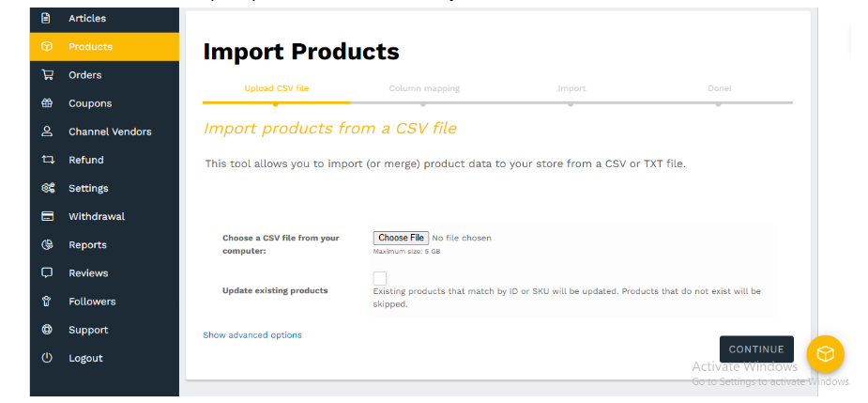Select the Upload CSV file step
Screen dimensions: 868x403
pos(276,88)
